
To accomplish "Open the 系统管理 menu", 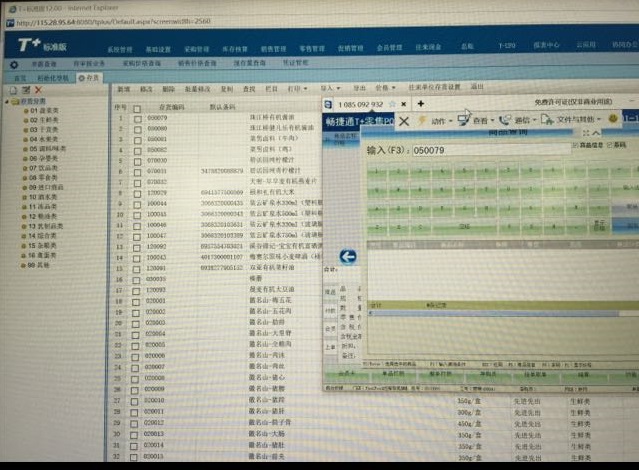I will [120, 49].
